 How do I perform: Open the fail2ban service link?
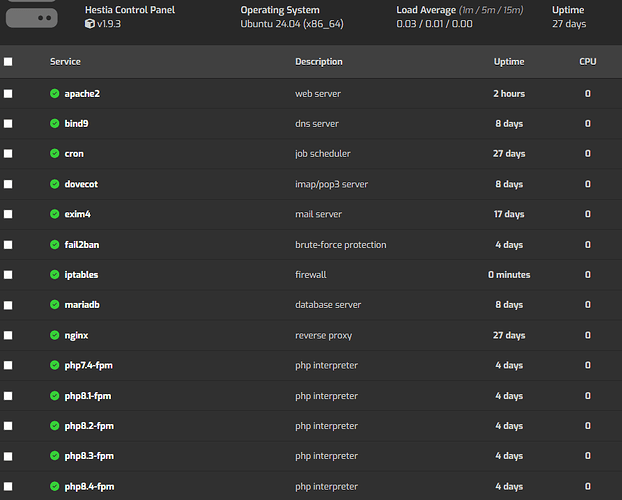click(x=82, y=245)
